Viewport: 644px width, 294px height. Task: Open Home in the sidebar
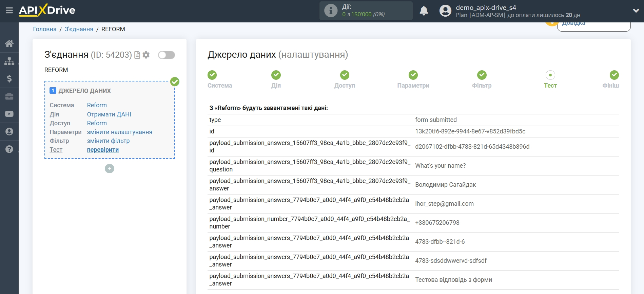click(9, 43)
